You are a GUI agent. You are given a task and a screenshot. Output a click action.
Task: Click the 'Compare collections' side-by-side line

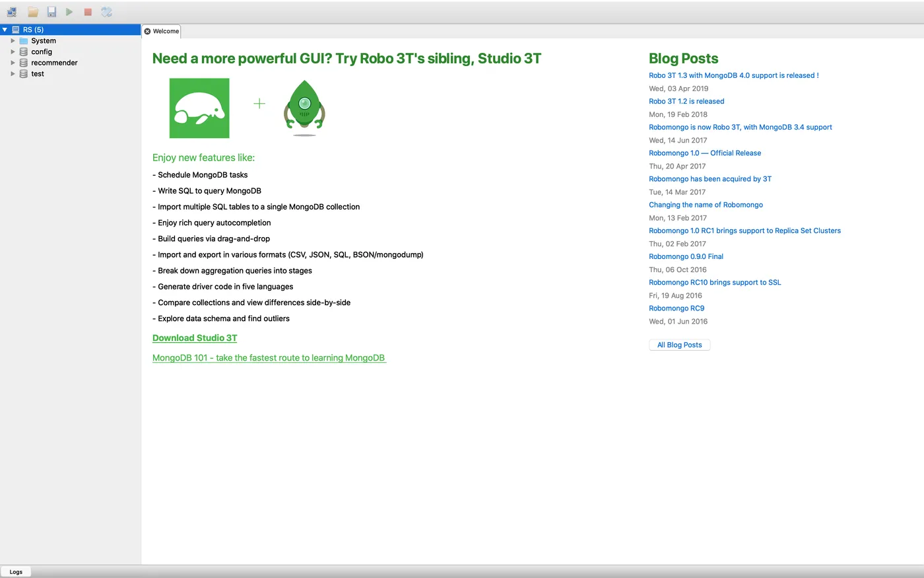tap(251, 303)
